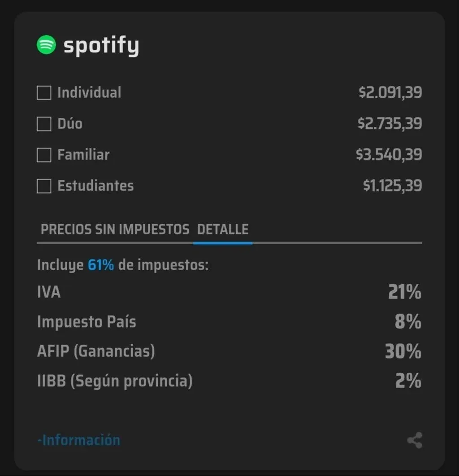Click the IVA tax label
The height and width of the screenshot is (476, 459).
point(49,292)
